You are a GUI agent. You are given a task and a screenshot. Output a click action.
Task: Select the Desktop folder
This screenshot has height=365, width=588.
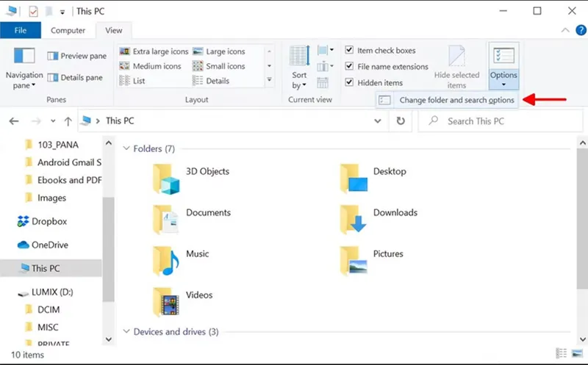373,178
